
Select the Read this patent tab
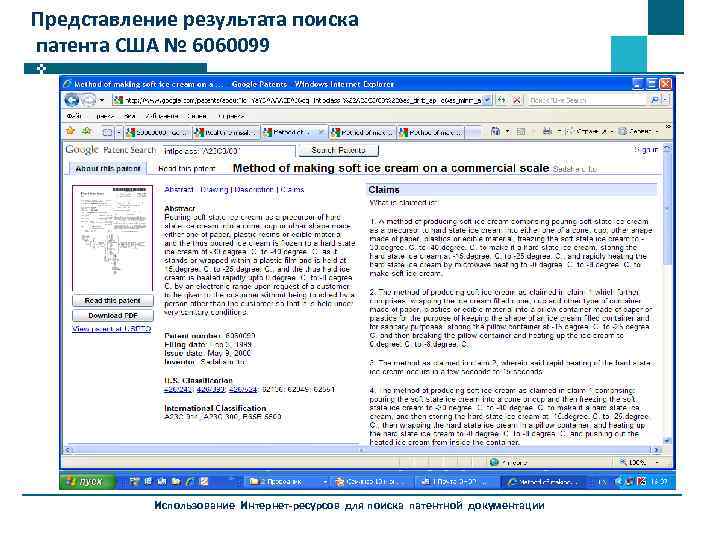186,169
